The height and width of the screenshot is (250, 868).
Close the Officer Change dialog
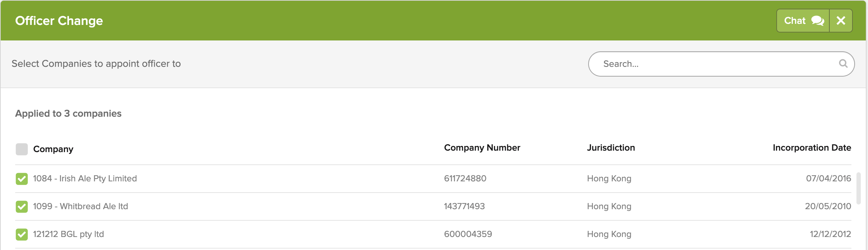pyautogui.click(x=841, y=21)
